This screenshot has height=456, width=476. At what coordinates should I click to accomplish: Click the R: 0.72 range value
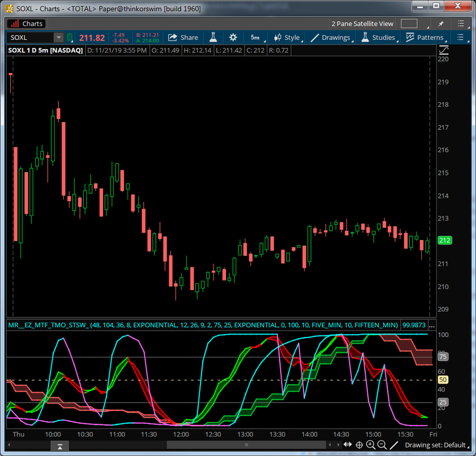pos(278,50)
